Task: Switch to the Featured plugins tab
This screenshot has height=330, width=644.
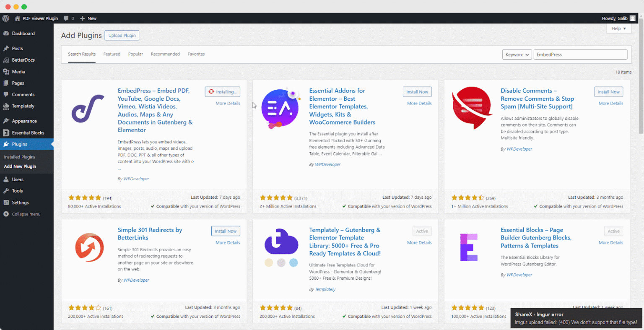Action: click(x=112, y=54)
